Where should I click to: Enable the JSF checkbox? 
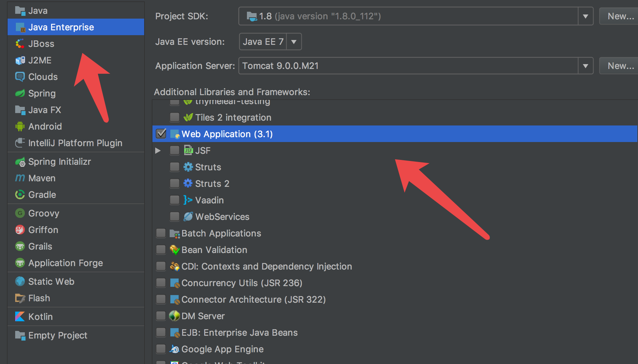click(x=175, y=150)
